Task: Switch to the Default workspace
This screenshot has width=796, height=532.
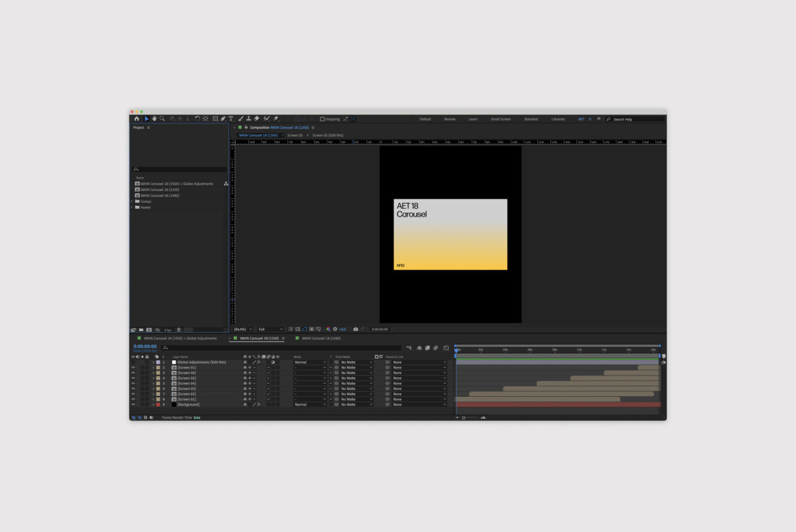Action: coord(425,119)
